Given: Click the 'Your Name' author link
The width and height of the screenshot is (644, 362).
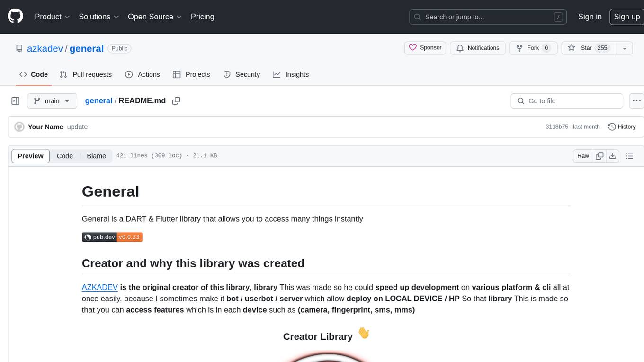Looking at the screenshot, I should 45,127.
